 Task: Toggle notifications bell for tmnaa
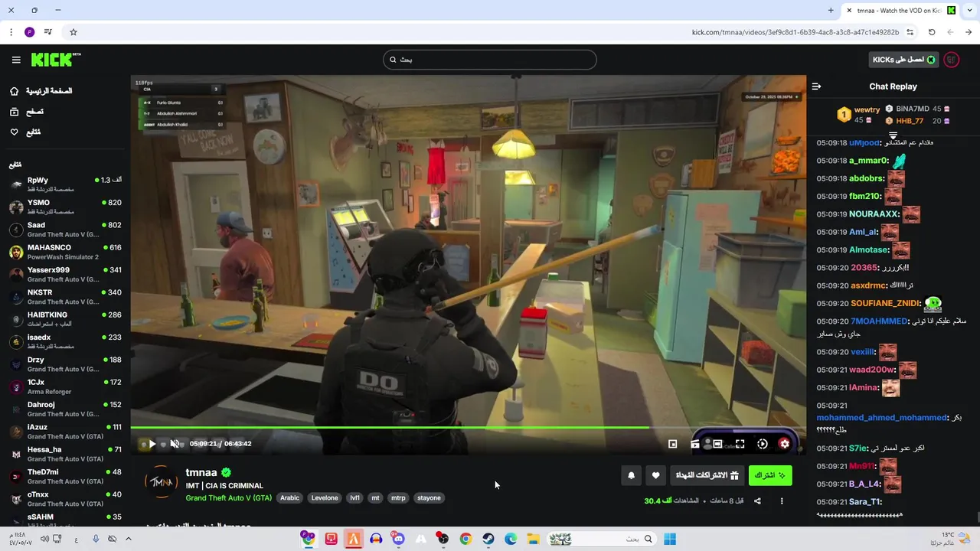[631, 475]
